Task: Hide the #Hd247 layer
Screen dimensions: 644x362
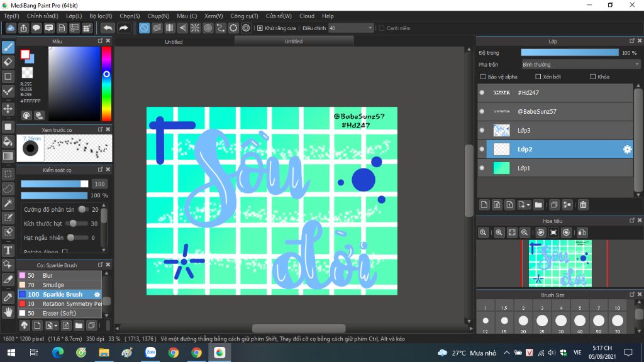Action: click(482, 93)
